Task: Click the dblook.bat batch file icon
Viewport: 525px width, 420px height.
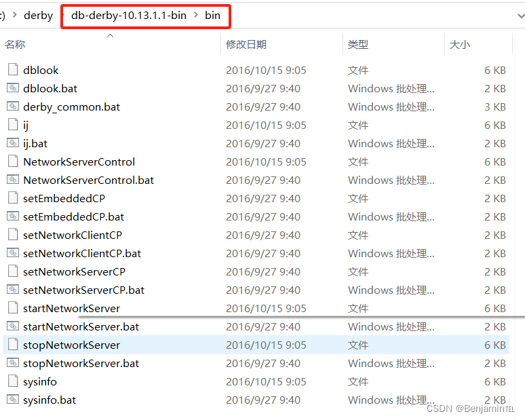Action: (13, 88)
